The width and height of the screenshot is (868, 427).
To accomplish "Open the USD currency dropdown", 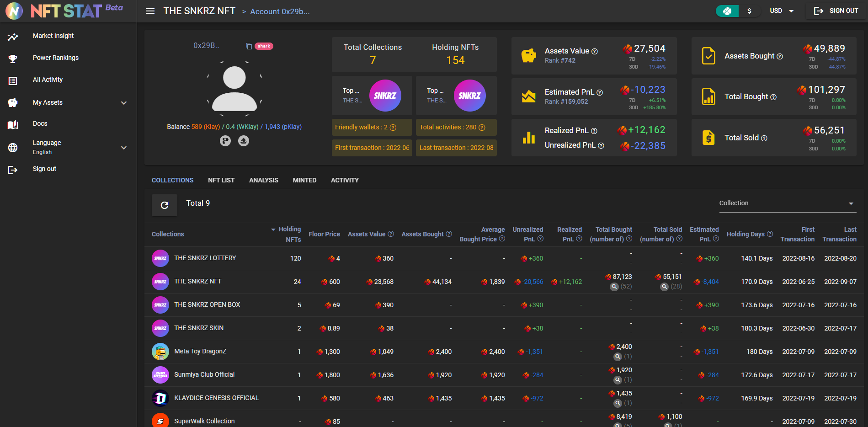I will 782,11.
